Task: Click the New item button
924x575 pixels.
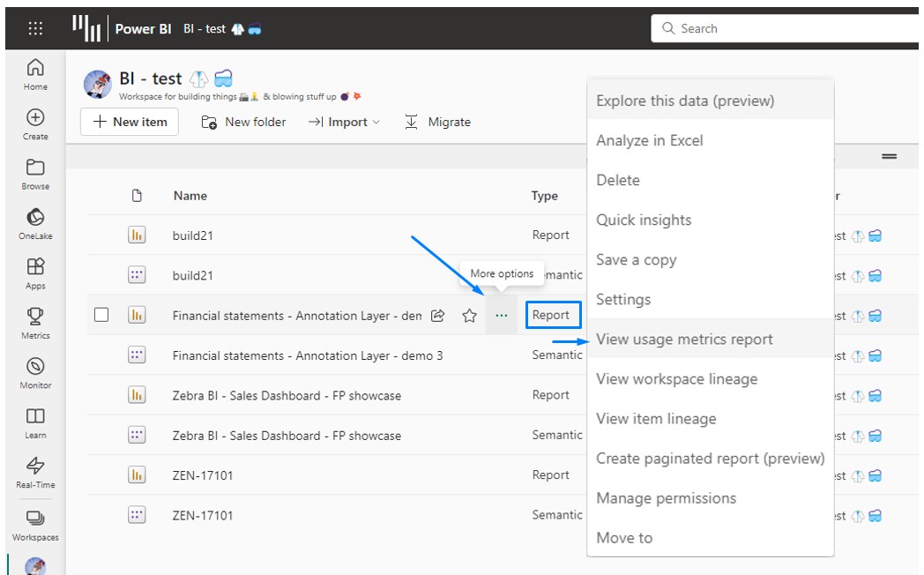Action: [x=130, y=122]
